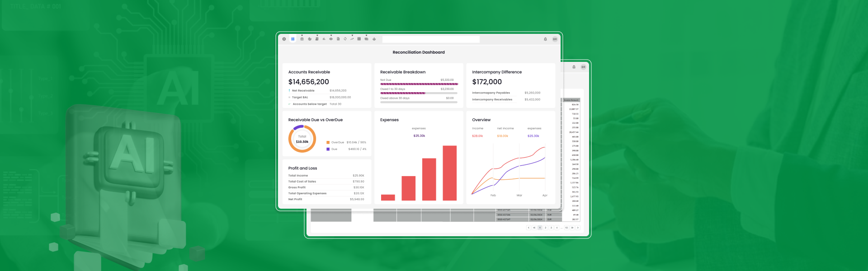This screenshot has height=271, width=868.
Task: Click the Owed 1 to 30 days bar
Action: (419, 93)
